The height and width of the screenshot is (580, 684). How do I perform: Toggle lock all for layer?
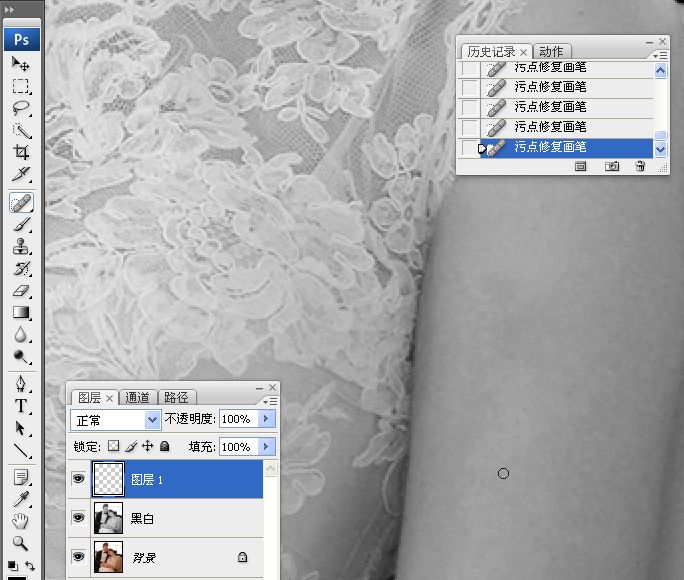[x=164, y=446]
